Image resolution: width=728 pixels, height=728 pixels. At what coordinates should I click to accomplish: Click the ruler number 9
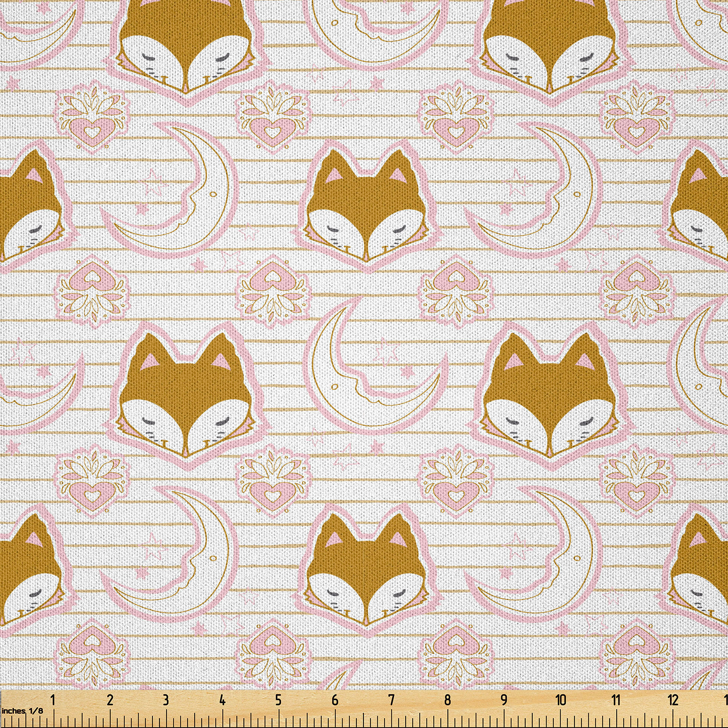click(504, 700)
